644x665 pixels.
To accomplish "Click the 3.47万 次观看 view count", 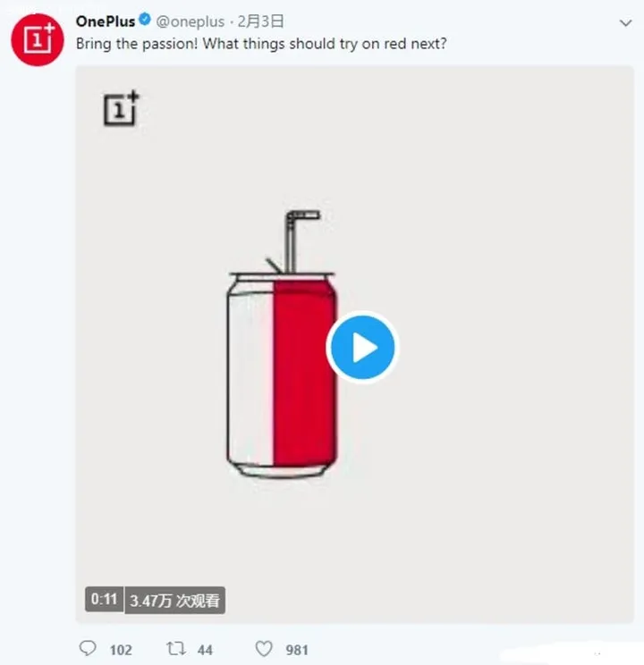I will (x=174, y=601).
